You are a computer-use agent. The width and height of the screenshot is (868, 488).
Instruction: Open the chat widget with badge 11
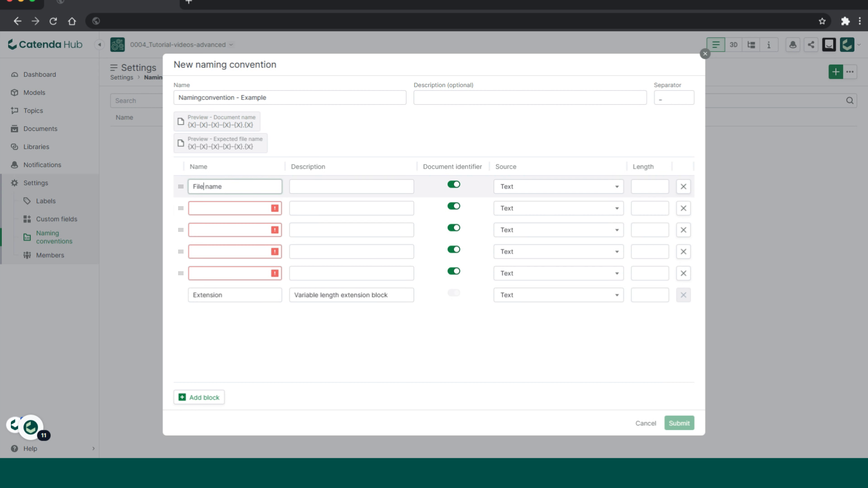[31, 427]
